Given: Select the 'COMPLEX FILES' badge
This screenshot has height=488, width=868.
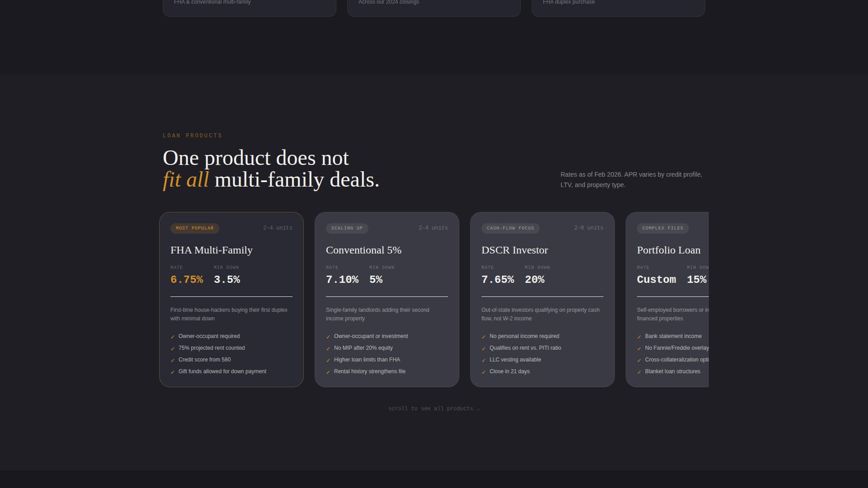Looking at the screenshot, I should pyautogui.click(x=663, y=228).
